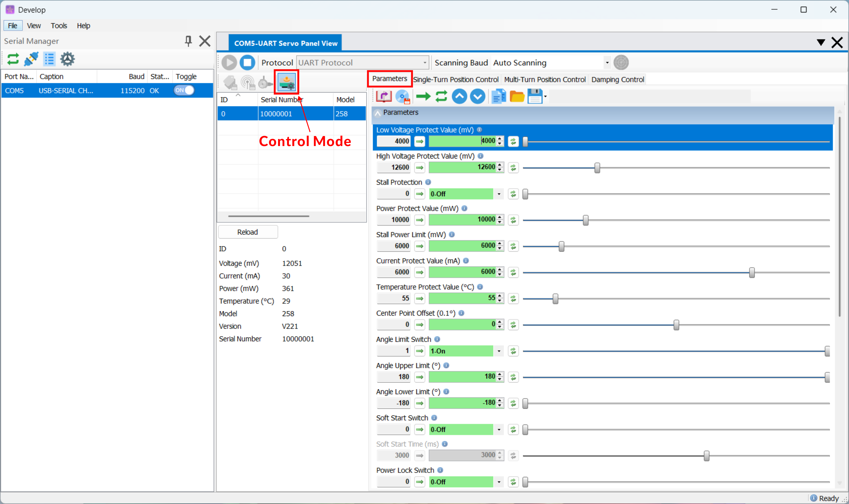The width and height of the screenshot is (849, 504).
Task: Click the Control Mode servo icon
Action: tap(286, 82)
